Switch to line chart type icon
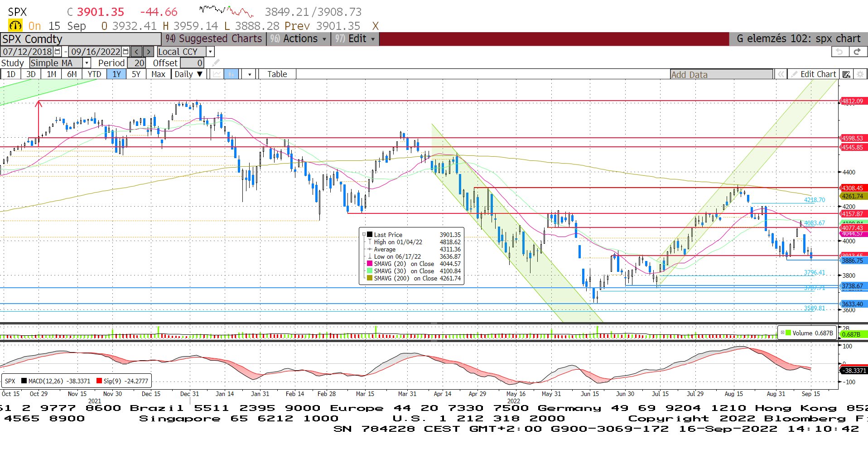Image resolution: width=868 pixels, height=454 pixels. (x=217, y=74)
